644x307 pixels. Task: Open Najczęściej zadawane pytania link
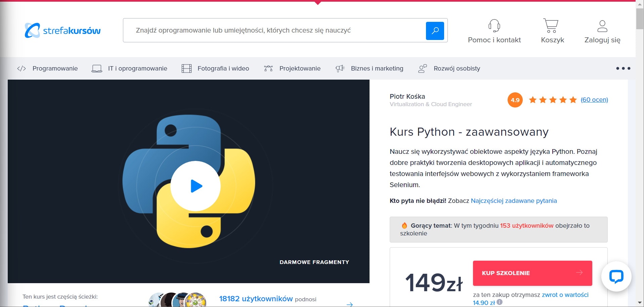[x=514, y=201]
